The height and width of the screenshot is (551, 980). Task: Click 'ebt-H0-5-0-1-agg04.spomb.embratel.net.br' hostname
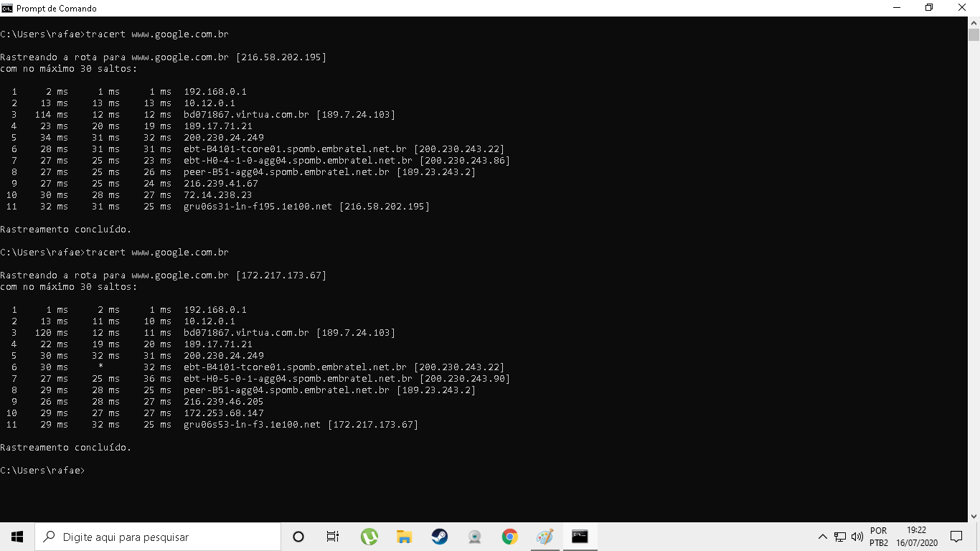pyautogui.click(x=298, y=379)
